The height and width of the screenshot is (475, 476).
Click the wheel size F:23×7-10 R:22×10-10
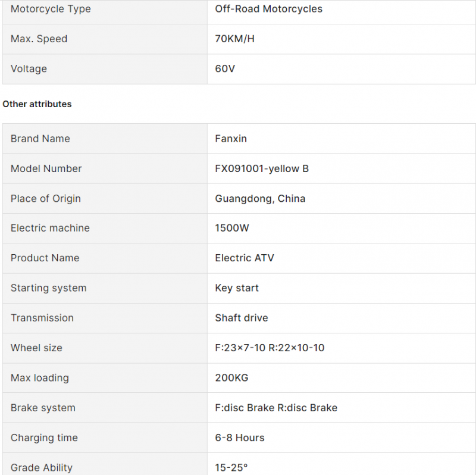pos(270,348)
